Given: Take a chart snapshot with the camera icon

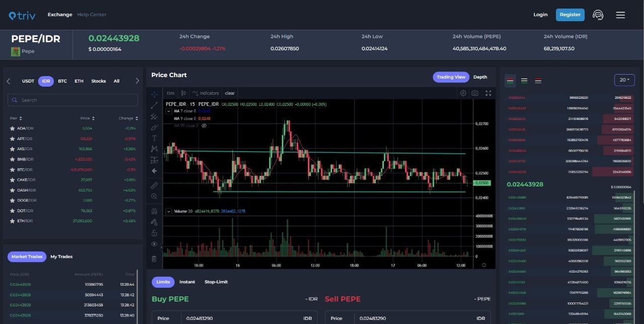Looking at the screenshot, I should click(475, 93).
